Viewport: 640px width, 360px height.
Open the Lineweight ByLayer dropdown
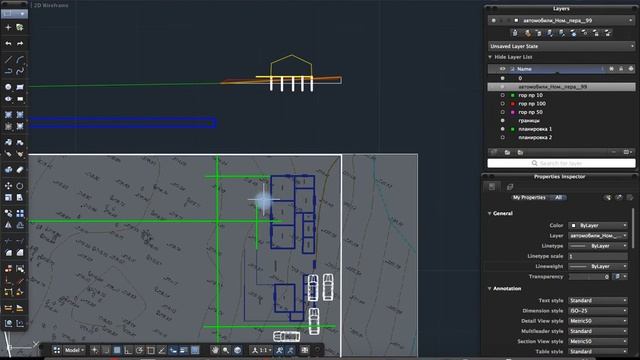pyautogui.click(x=598, y=267)
